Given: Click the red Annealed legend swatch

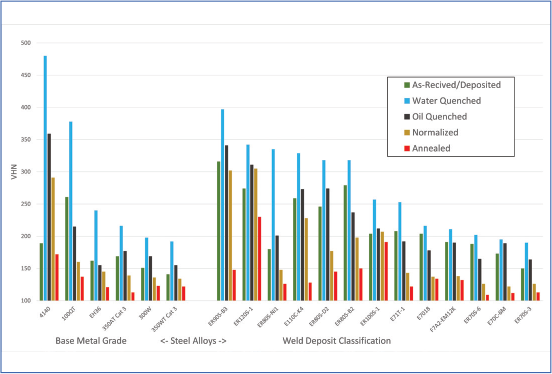Looking at the screenshot, I should pyautogui.click(x=407, y=148).
